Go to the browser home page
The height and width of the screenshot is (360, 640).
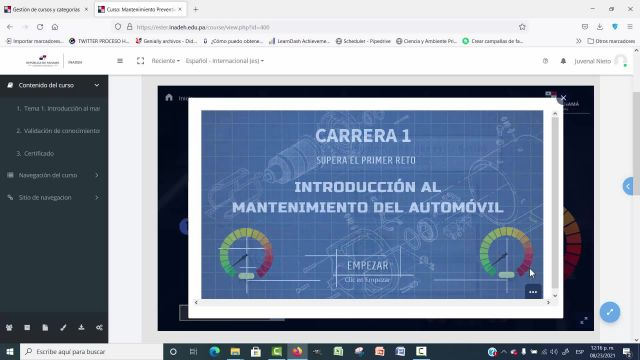point(55,27)
